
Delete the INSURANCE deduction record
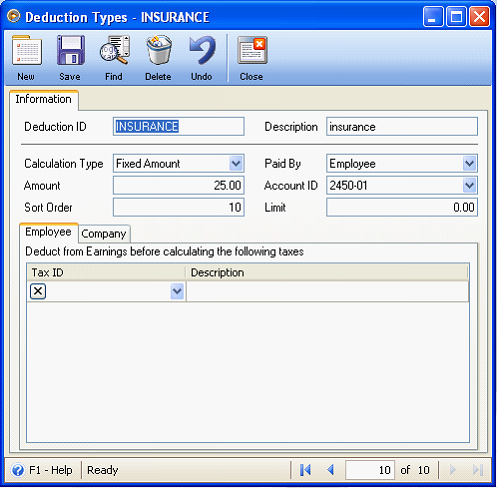click(x=159, y=51)
